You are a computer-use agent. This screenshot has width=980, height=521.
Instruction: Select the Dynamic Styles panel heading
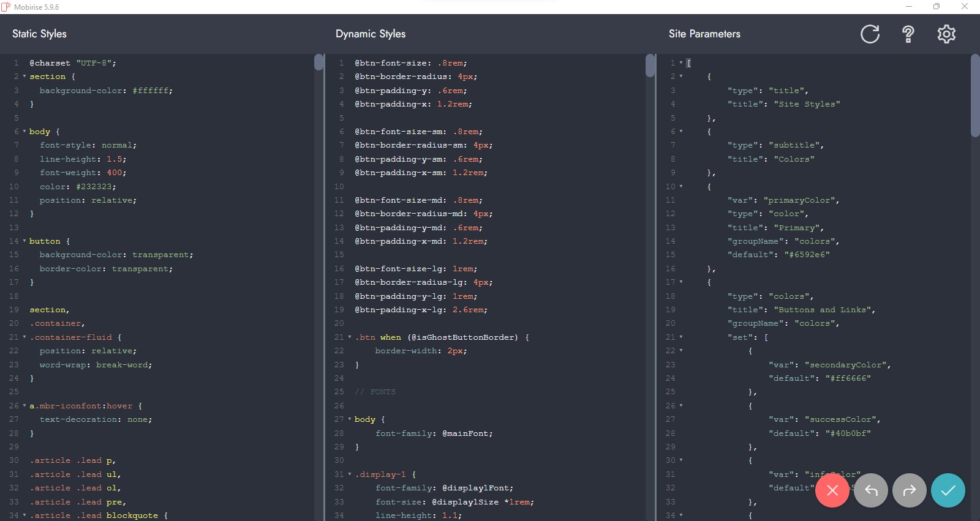pos(370,34)
